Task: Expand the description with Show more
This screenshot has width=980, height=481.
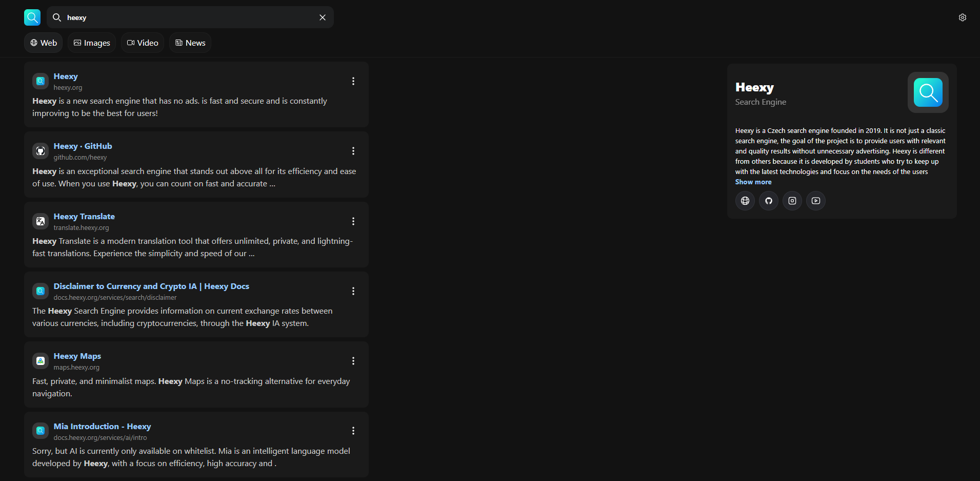Action: pos(753,182)
